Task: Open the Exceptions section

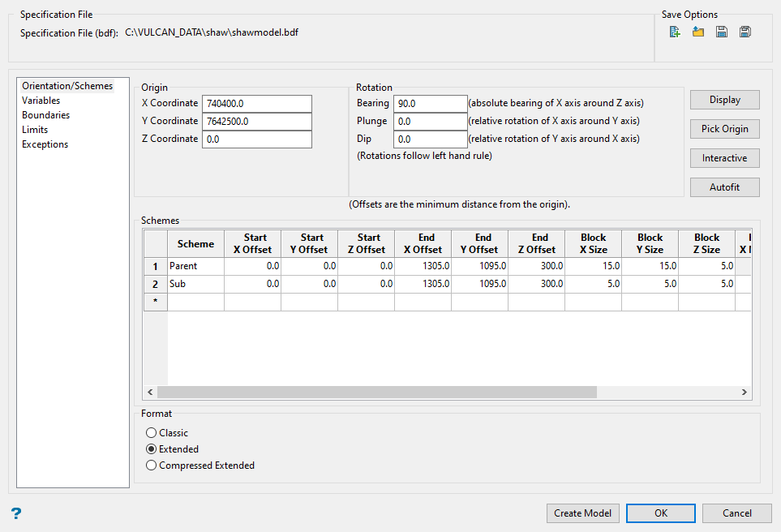Action: (45, 144)
